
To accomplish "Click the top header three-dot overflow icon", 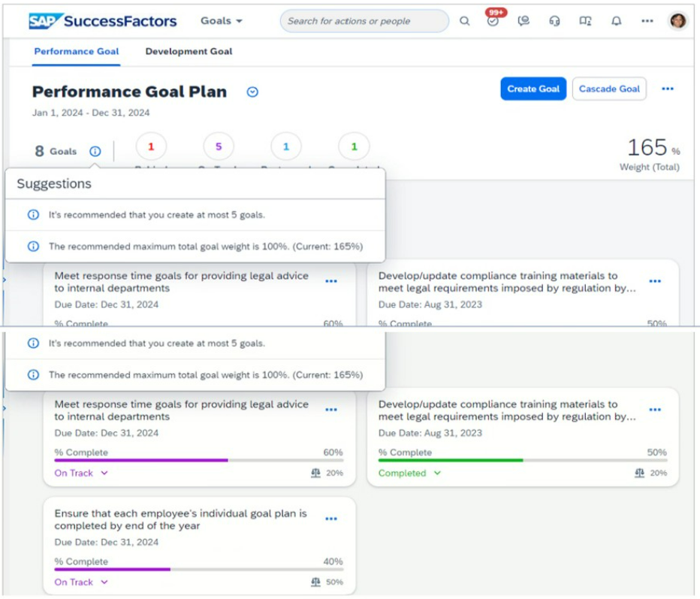I will tap(647, 21).
